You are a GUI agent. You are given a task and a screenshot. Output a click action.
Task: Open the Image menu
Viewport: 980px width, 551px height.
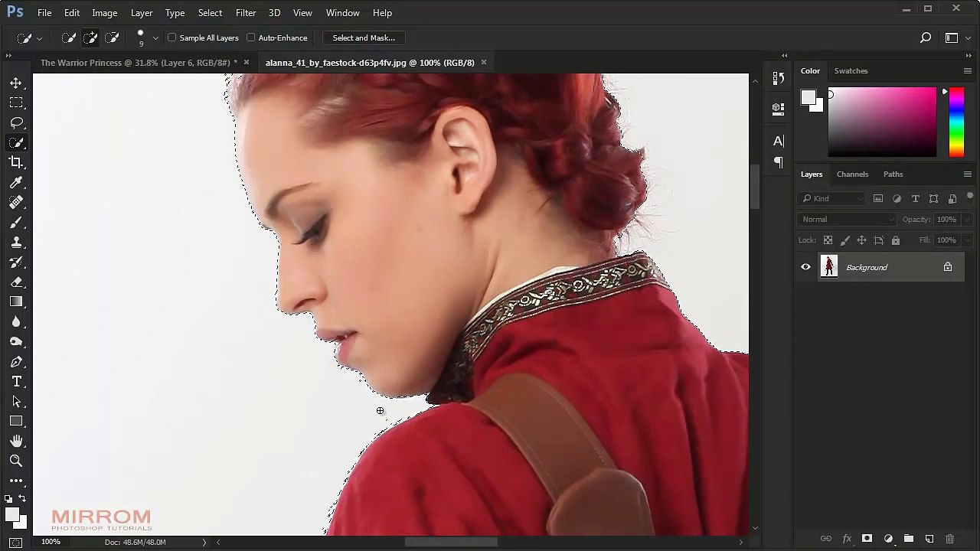click(x=105, y=13)
